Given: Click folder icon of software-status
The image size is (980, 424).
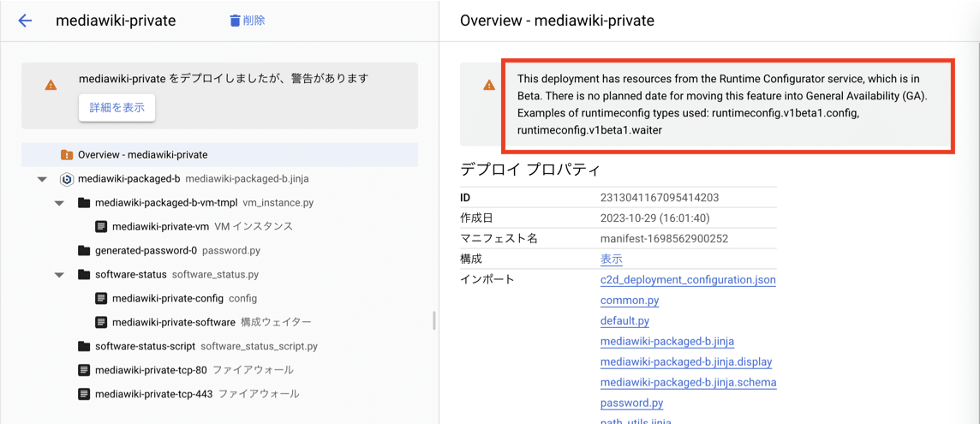Looking at the screenshot, I should [x=84, y=275].
